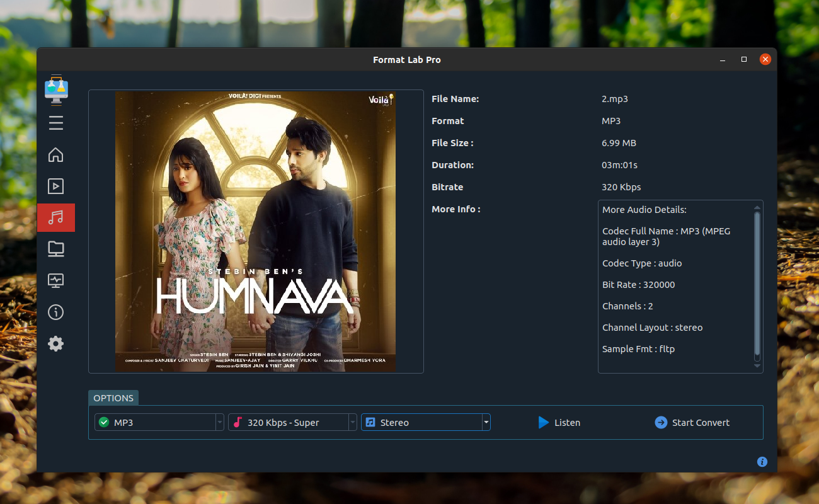Open the file browser folder icon
The width and height of the screenshot is (819, 504).
click(55, 248)
